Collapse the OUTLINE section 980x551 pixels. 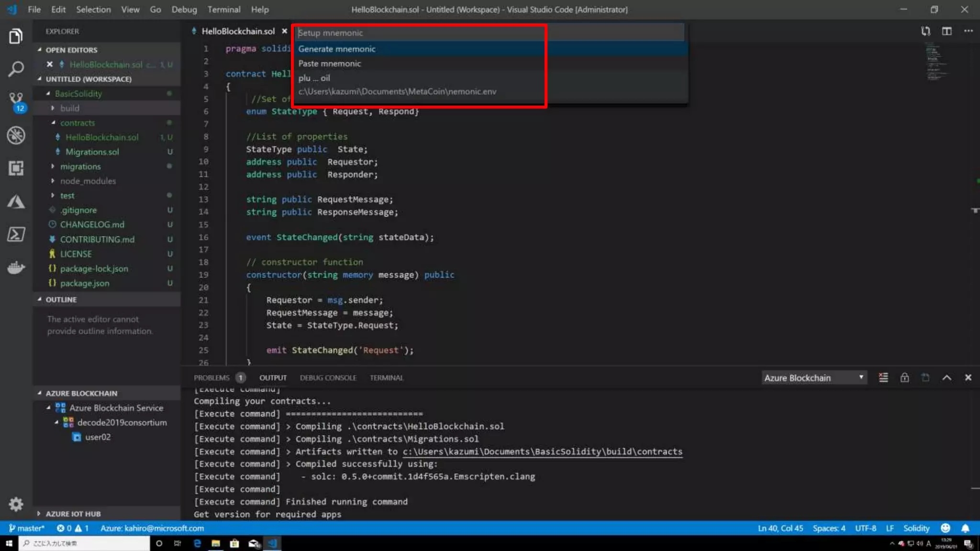click(x=61, y=299)
